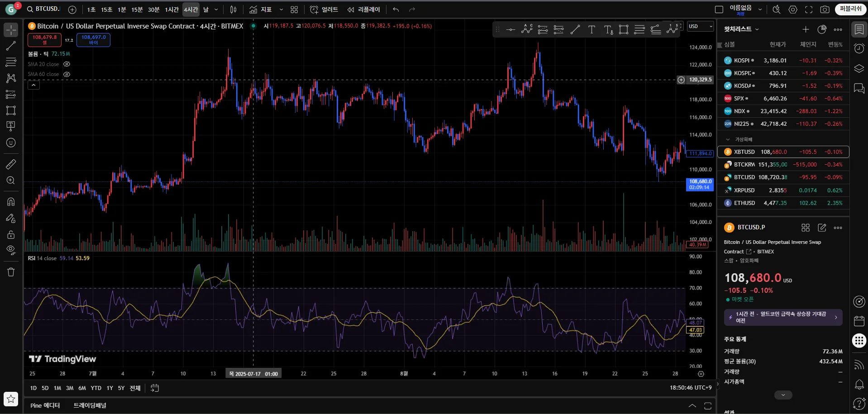Select the trend line drawing tool
The image size is (868, 414).
11,46
